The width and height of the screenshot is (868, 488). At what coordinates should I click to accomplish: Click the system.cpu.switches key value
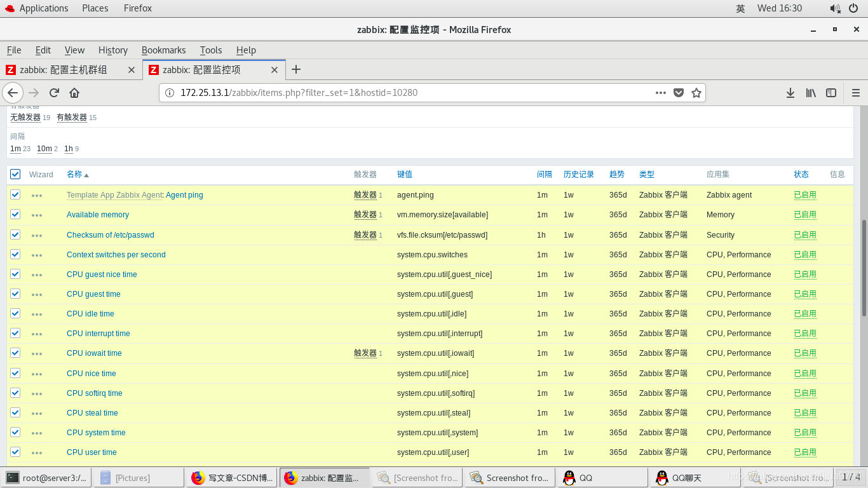(432, 255)
